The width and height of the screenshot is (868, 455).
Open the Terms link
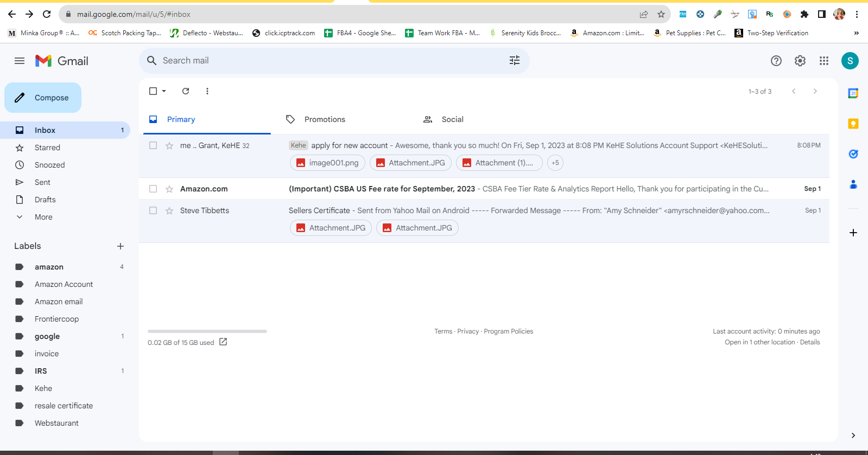(x=443, y=331)
